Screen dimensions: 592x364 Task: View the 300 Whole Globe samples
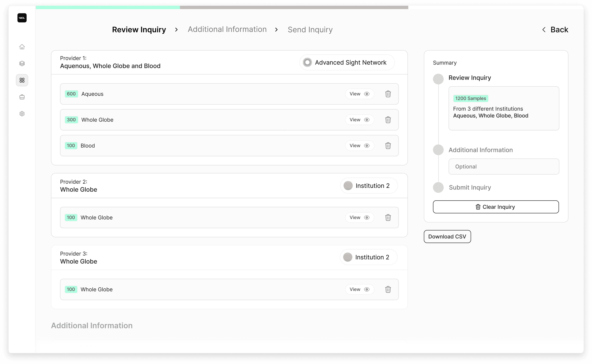(x=359, y=120)
